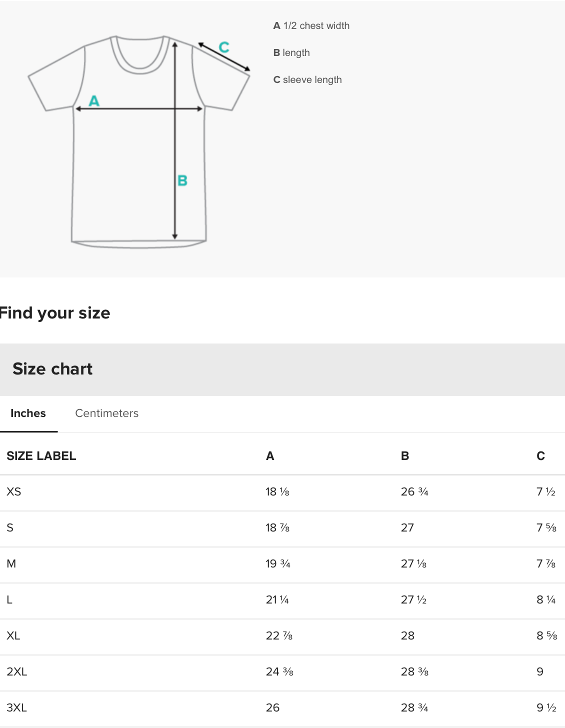Screen dimensions: 565x728
Task: Click the 2XL chest value 24 ⅜
Action: click(279, 672)
